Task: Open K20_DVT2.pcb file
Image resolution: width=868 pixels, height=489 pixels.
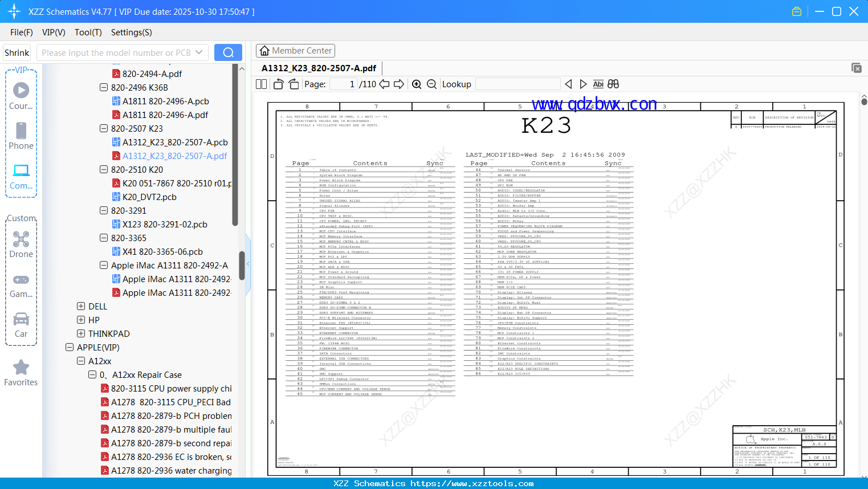Action: (x=144, y=197)
